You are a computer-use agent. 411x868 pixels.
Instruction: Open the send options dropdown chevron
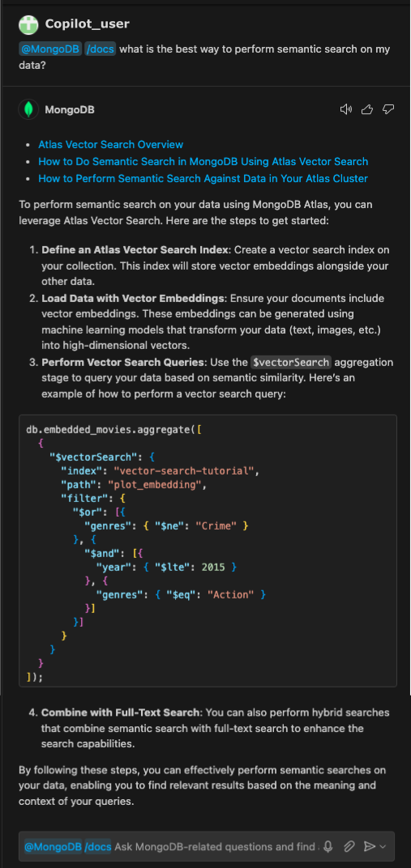click(x=382, y=846)
